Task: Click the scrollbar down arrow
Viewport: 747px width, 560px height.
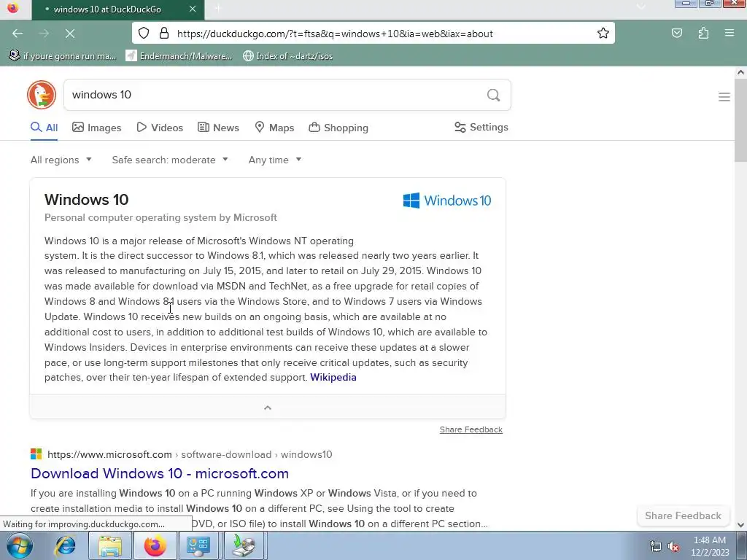Action: (740, 525)
